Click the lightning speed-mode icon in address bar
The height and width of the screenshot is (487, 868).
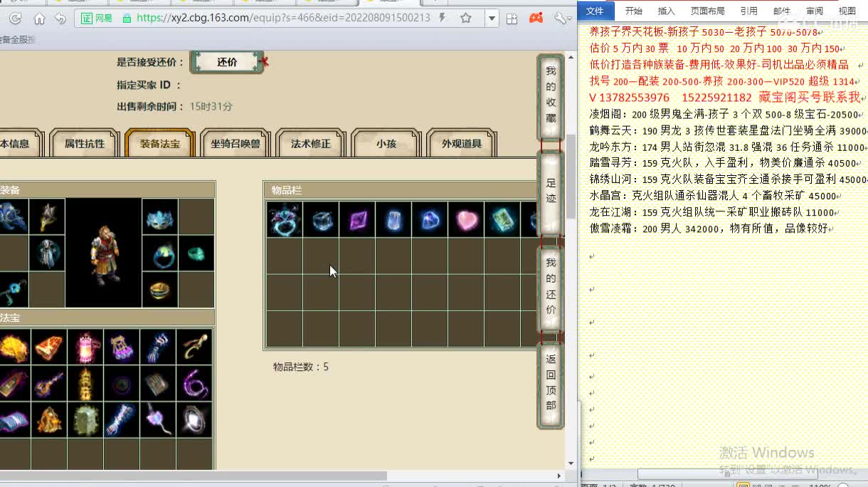pos(443,18)
